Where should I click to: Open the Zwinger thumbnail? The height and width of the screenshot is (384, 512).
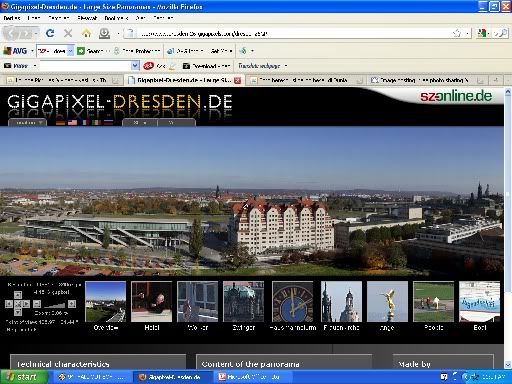click(x=243, y=301)
